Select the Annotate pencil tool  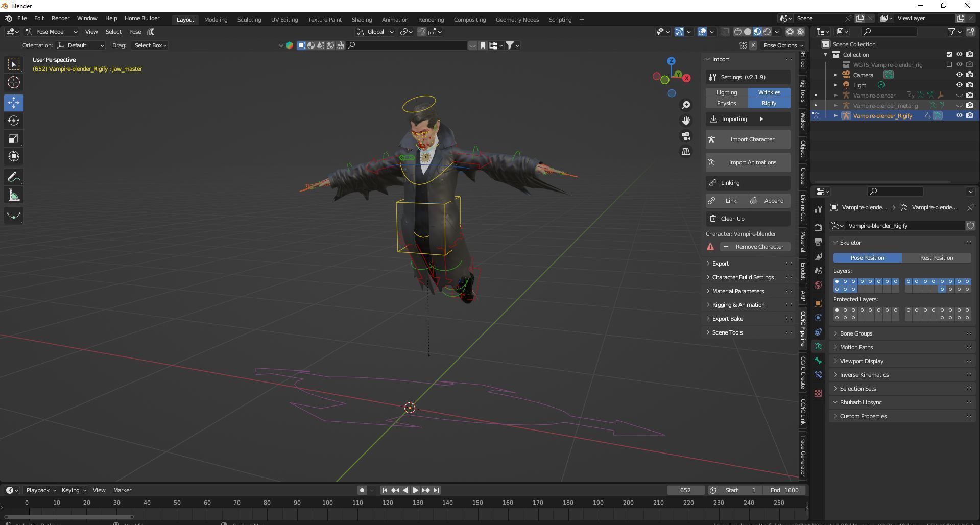[x=14, y=177]
